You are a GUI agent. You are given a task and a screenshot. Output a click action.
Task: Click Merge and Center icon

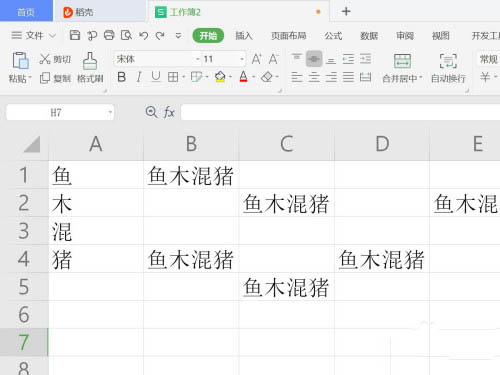point(402,61)
